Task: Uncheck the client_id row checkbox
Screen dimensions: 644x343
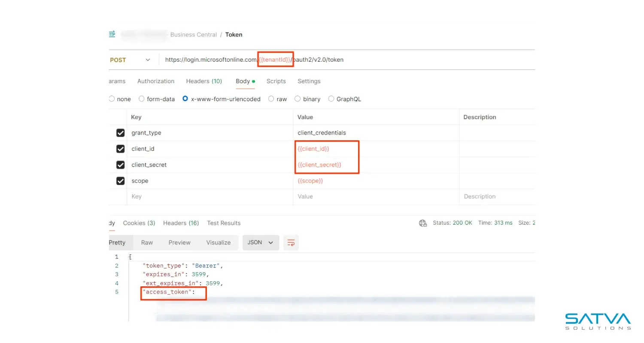Action: [x=121, y=149]
